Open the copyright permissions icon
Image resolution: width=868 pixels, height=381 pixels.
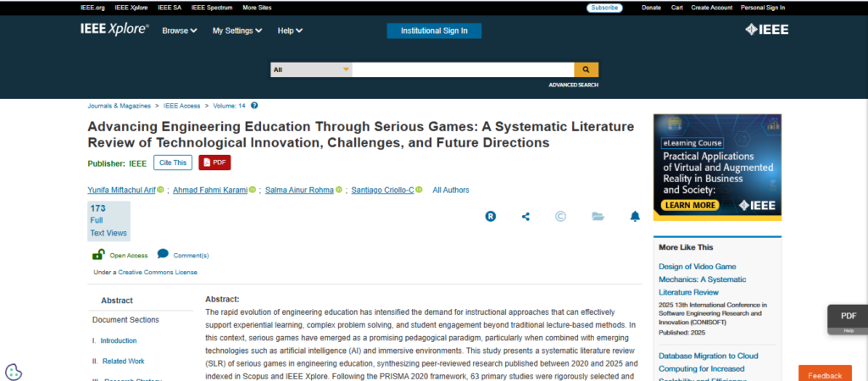(560, 216)
